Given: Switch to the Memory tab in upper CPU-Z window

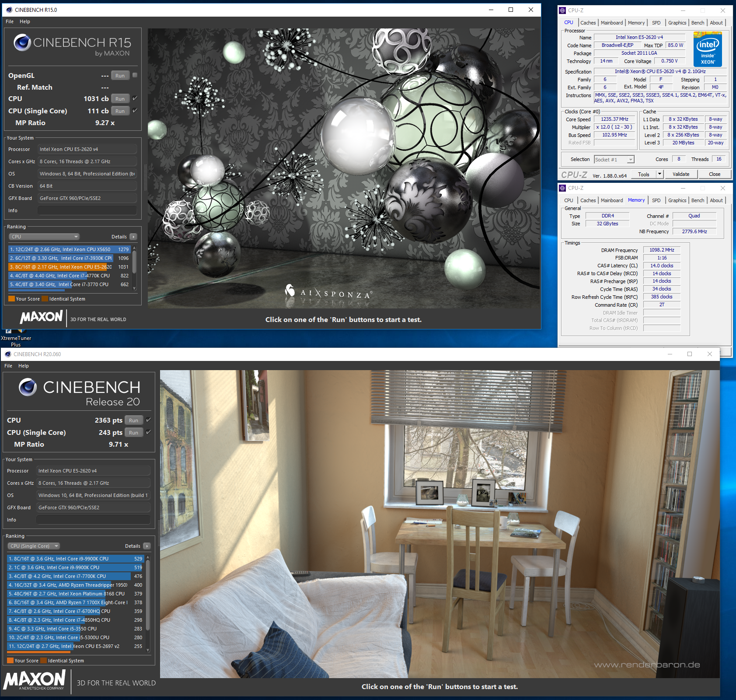Looking at the screenshot, I should 636,23.
